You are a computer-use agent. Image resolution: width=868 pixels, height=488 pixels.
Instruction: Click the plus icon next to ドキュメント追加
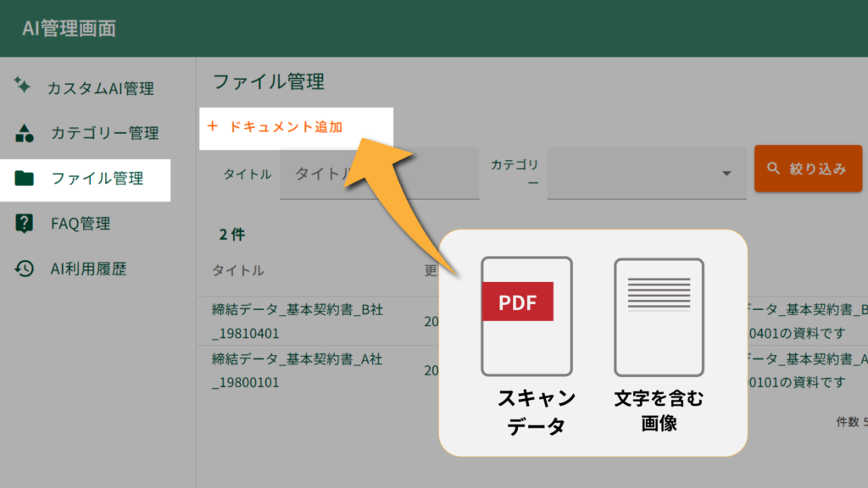[212, 127]
